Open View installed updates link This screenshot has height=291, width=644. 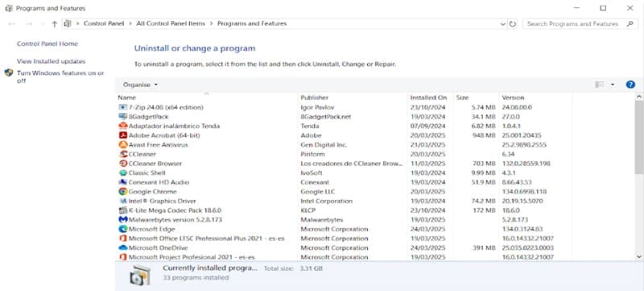tap(51, 61)
